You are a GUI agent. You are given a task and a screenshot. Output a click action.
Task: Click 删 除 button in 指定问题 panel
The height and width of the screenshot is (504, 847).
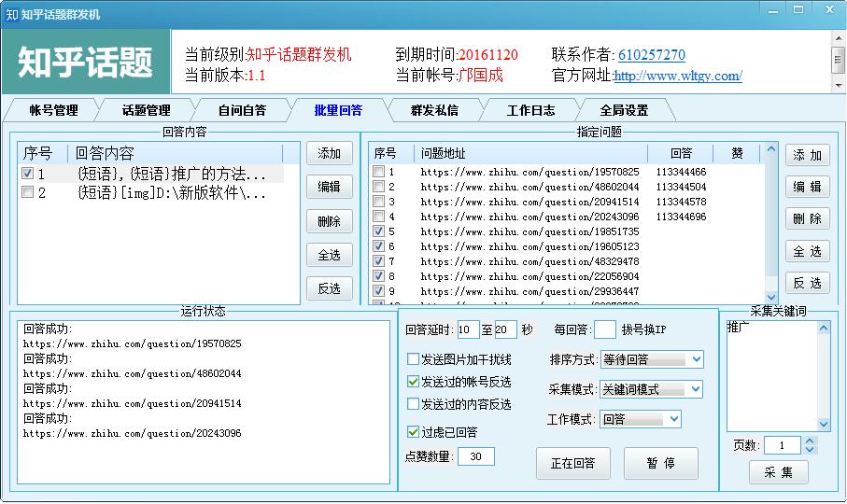[x=808, y=218]
